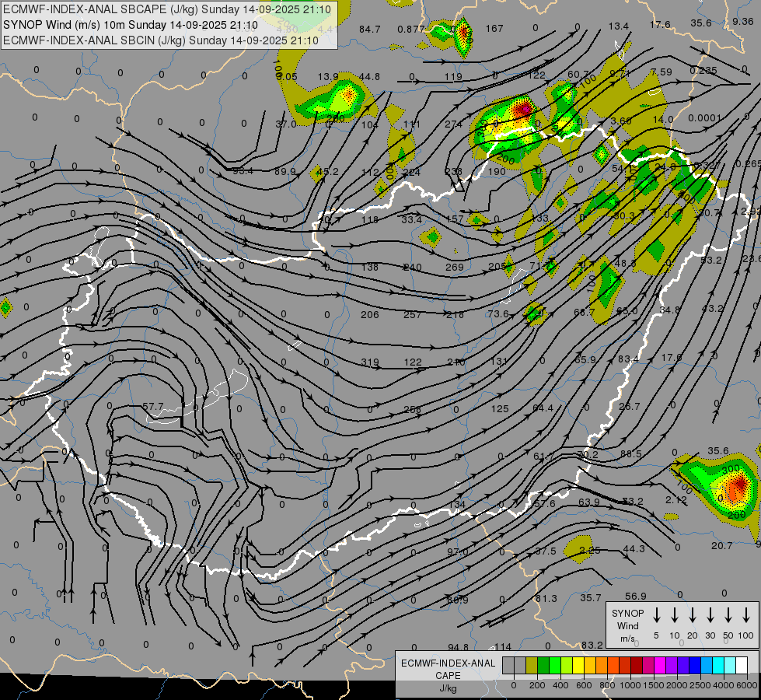Click the 300 contour label in southeast storm

731,469
